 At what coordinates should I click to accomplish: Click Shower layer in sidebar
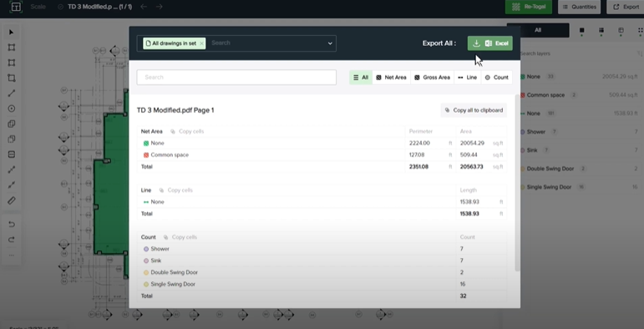point(579,132)
